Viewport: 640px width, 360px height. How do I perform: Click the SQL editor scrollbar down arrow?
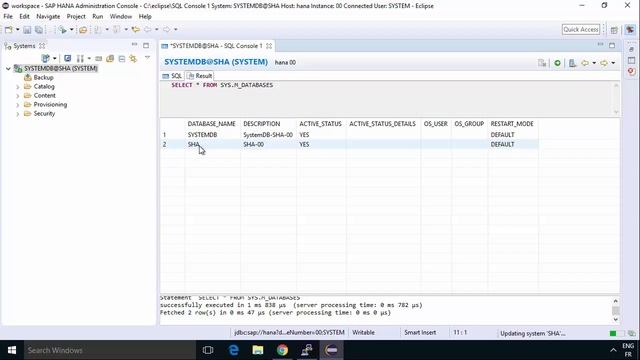pyautogui.click(x=616, y=112)
